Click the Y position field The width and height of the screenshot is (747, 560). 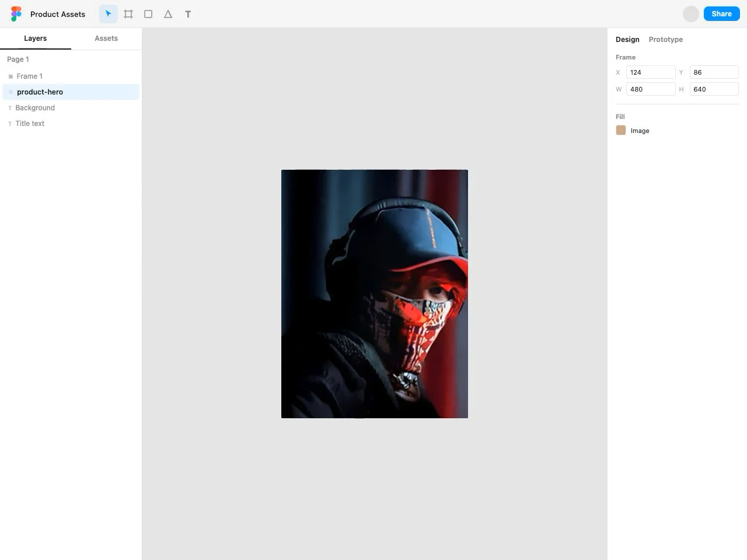714,72
